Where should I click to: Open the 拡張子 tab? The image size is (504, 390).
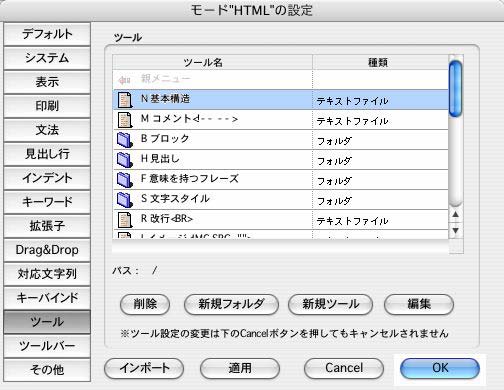[x=47, y=226]
